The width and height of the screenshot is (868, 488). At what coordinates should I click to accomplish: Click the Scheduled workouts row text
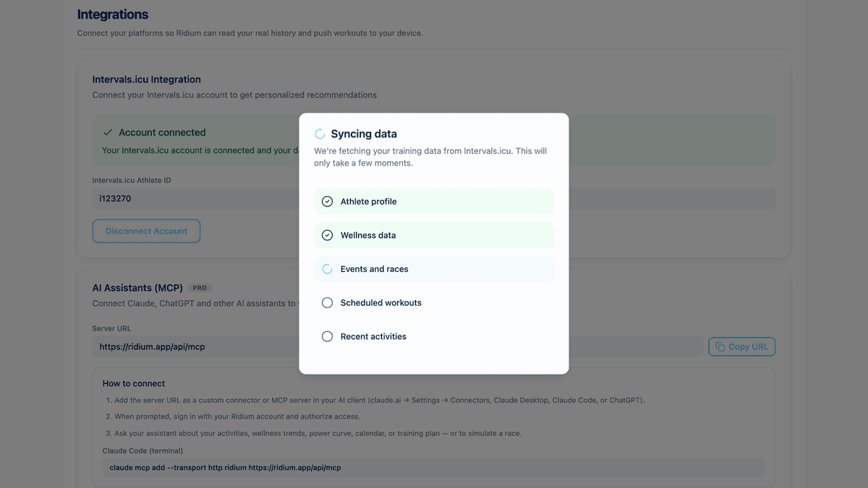[x=381, y=303]
